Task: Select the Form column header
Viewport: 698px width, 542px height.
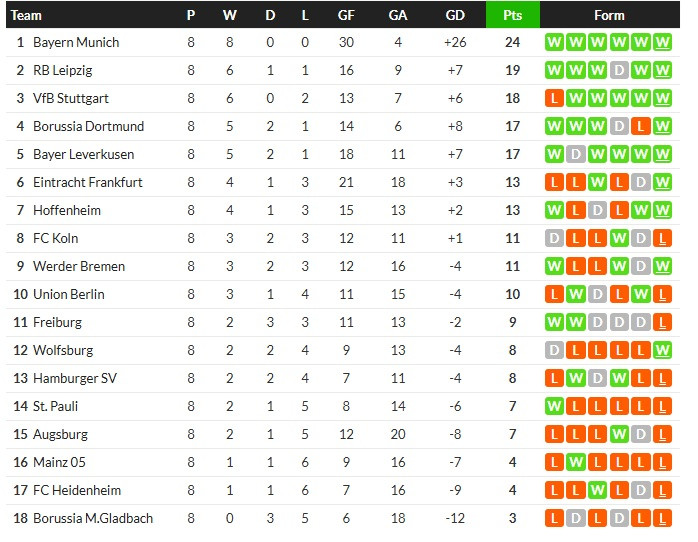Action: 608,15
